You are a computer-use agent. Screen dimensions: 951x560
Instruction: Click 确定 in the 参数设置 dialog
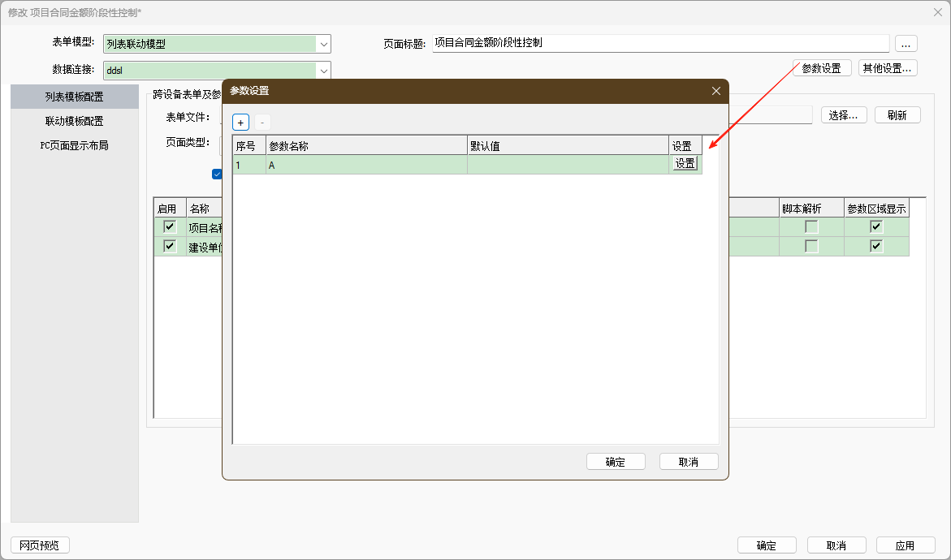(616, 462)
